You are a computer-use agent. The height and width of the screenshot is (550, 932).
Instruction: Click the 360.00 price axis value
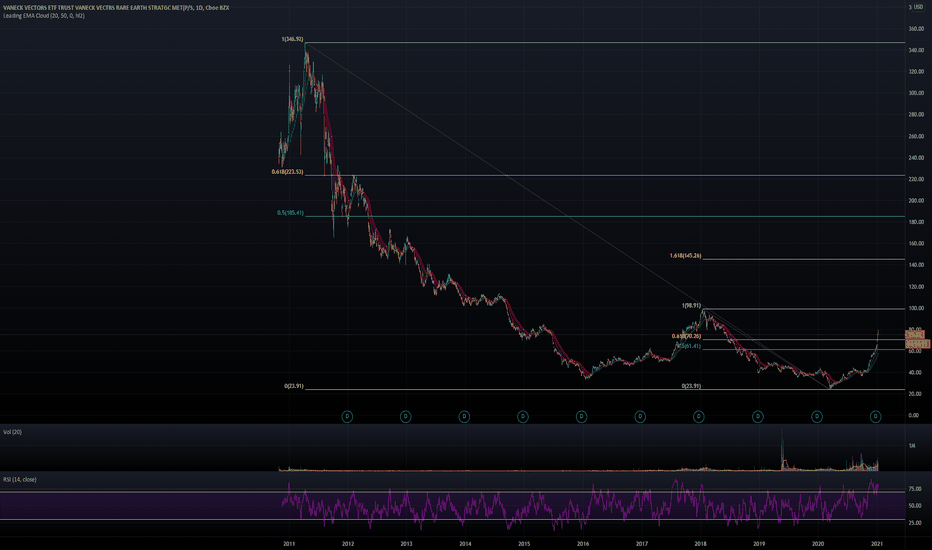[x=916, y=29]
